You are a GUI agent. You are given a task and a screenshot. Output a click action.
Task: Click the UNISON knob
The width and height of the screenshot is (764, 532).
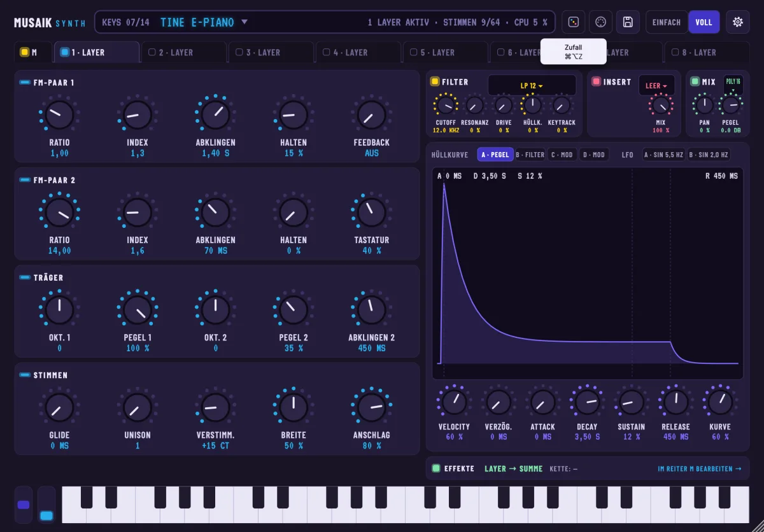[x=138, y=407]
